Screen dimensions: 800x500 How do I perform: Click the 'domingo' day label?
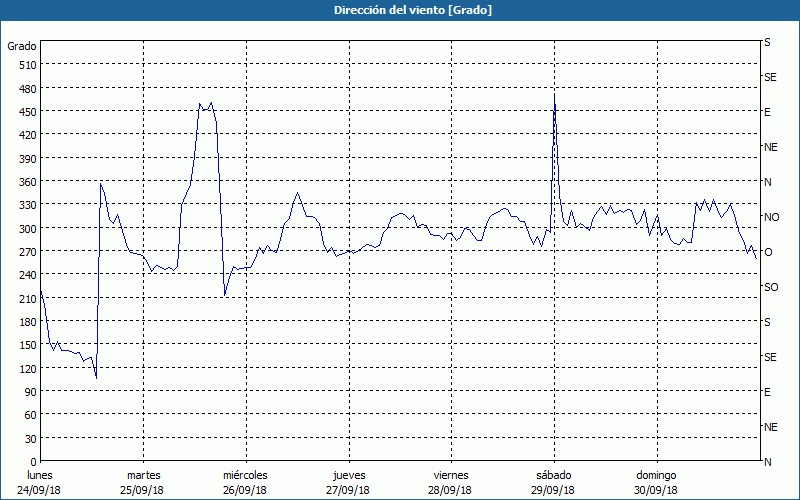tap(656, 475)
